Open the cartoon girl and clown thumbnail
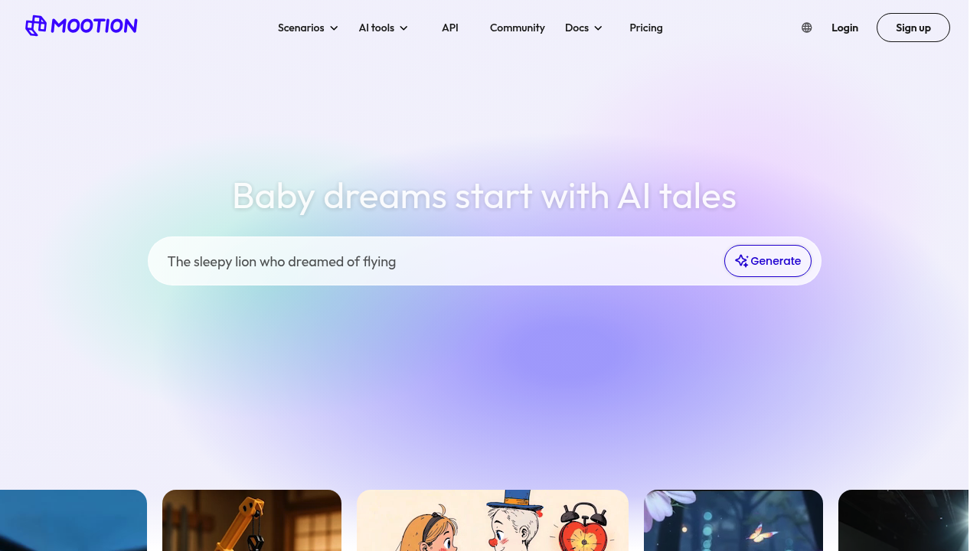Image resolution: width=980 pixels, height=551 pixels. click(492, 520)
